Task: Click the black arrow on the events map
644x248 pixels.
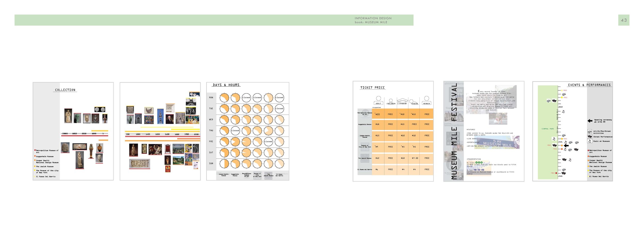Action: 566,146
